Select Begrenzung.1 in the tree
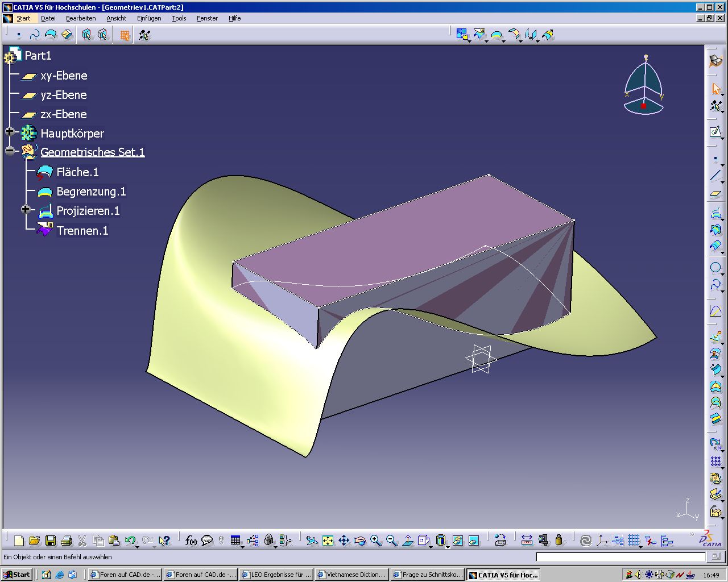728x582 pixels. [91, 192]
